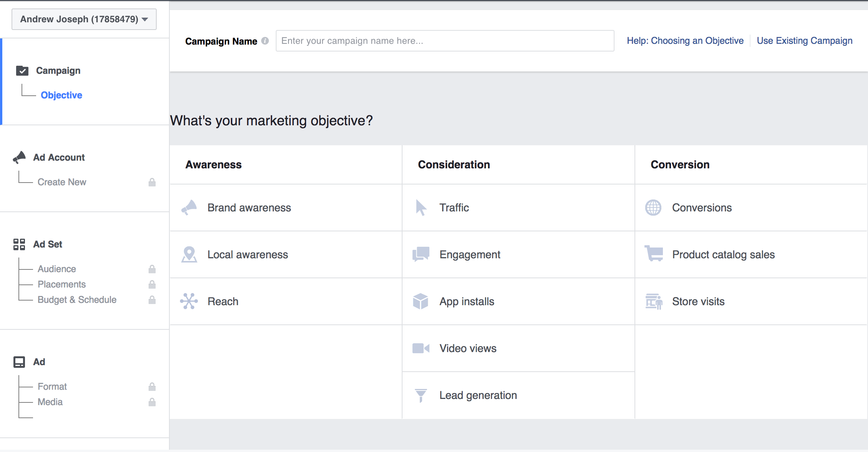Click the Brand awareness megaphone icon

189,208
